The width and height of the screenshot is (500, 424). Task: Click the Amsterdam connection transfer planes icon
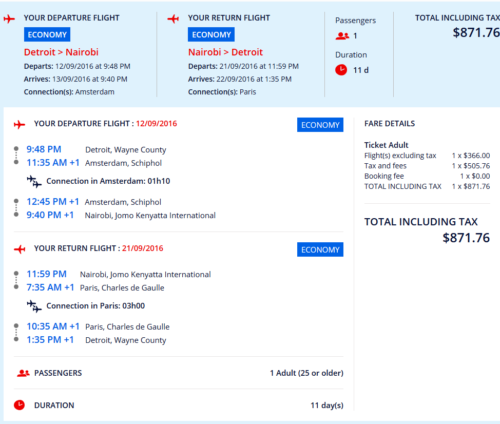(34, 181)
